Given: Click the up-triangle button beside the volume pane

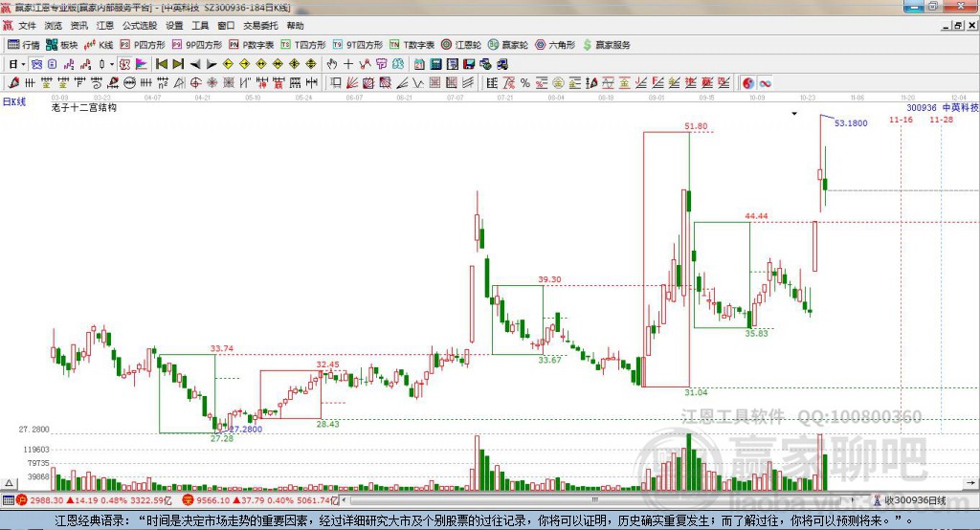Looking at the screenshot, I should pos(10,483).
